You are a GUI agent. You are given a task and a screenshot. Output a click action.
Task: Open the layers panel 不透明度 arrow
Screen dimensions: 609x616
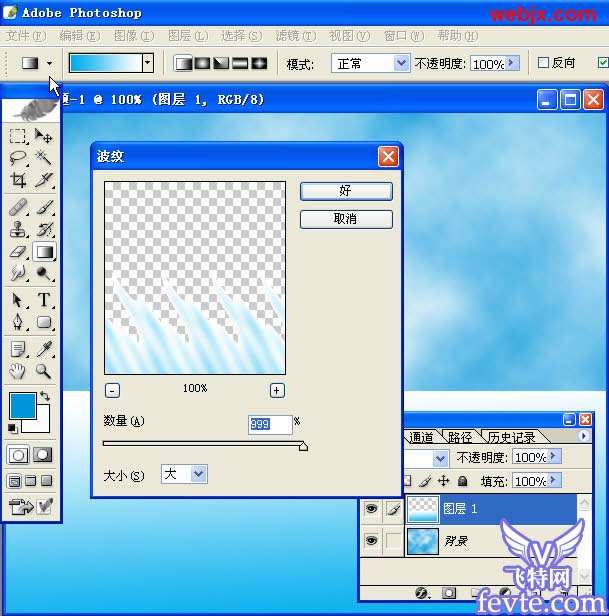(554, 456)
